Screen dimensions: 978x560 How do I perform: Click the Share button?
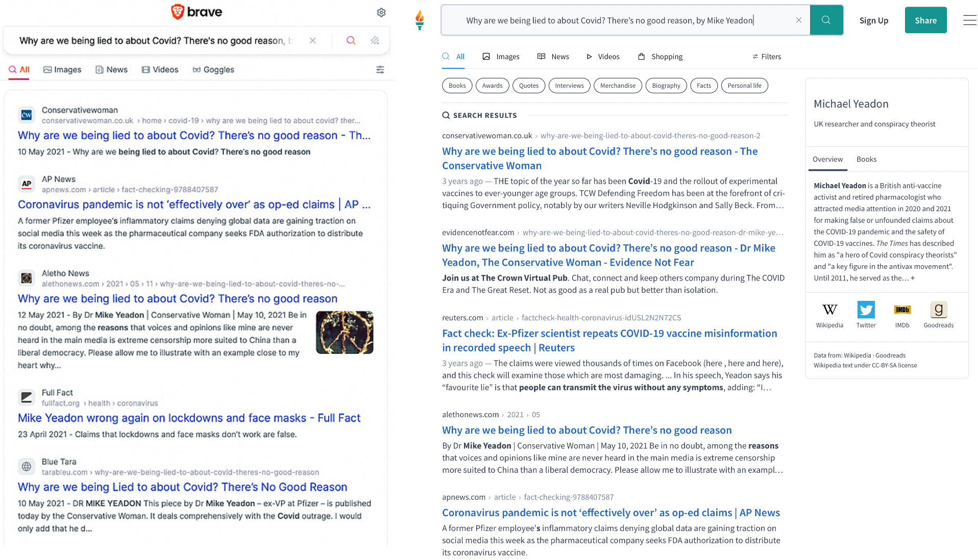(x=926, y=20)
